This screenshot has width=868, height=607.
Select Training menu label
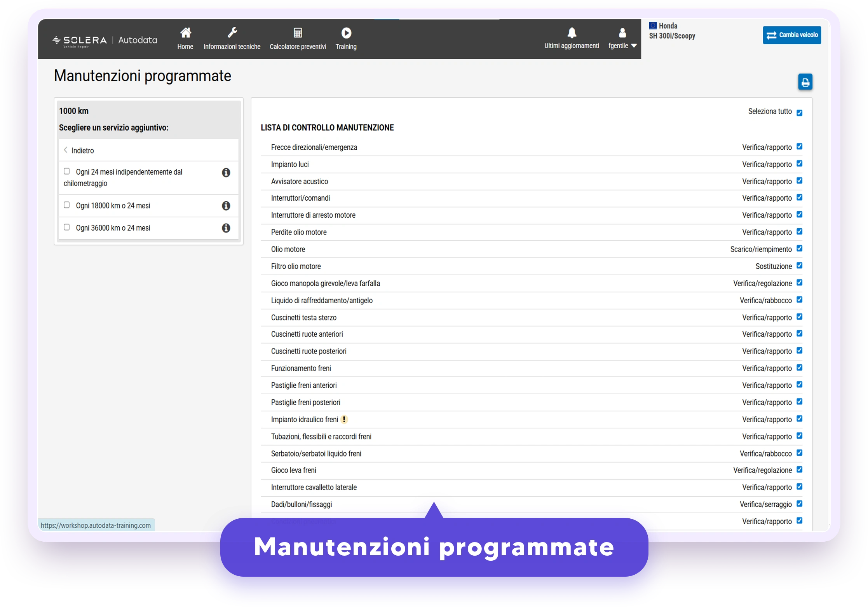[x=346, y=47]
